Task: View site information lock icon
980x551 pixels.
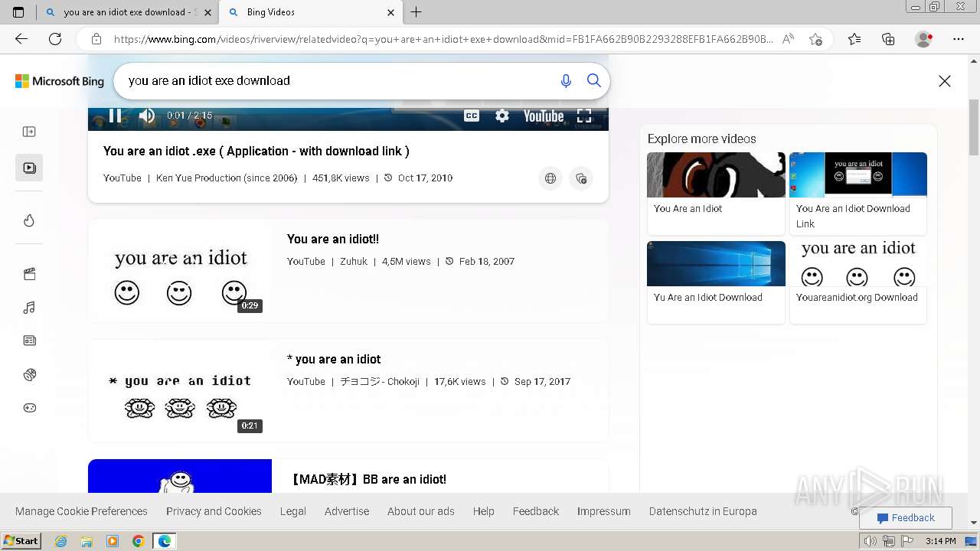Action: (96, 39)
